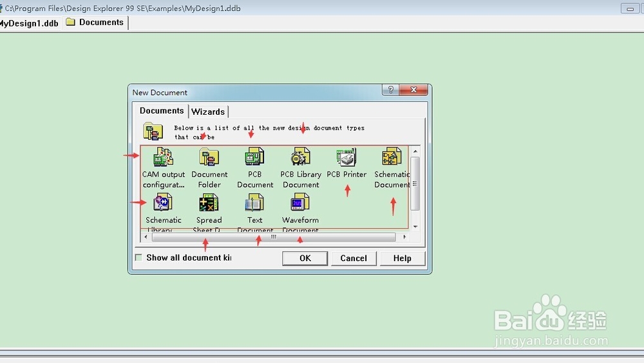Pick the Spread Sheet Document icon
The height and width of the screenshot is (363, 644).
coord(209,203)
